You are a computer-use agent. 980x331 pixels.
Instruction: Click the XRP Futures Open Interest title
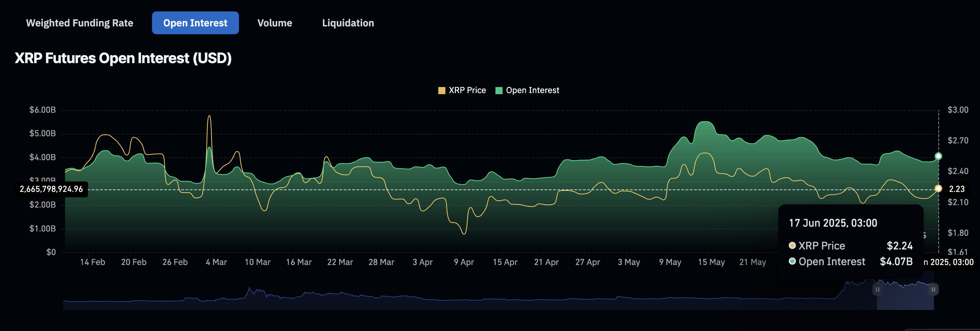tap(123, 58)
